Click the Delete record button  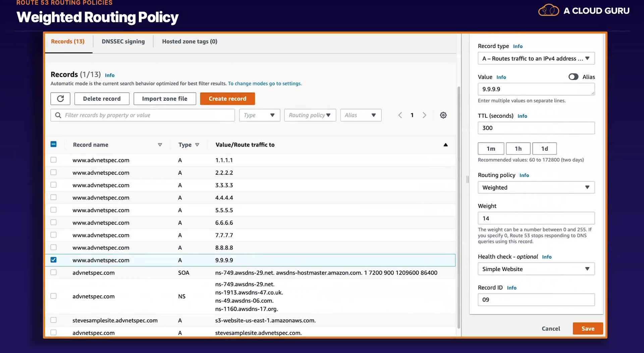[x=102, y=99]
